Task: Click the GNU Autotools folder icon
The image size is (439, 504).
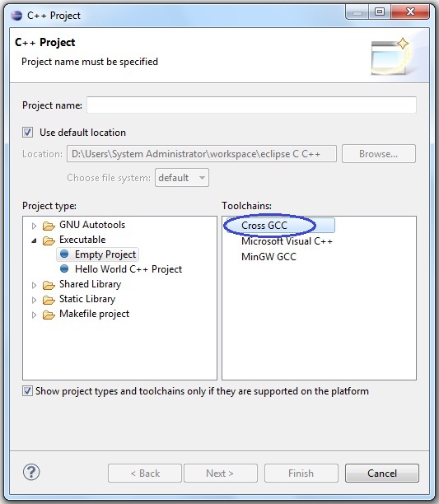Action: click(49, 226)
